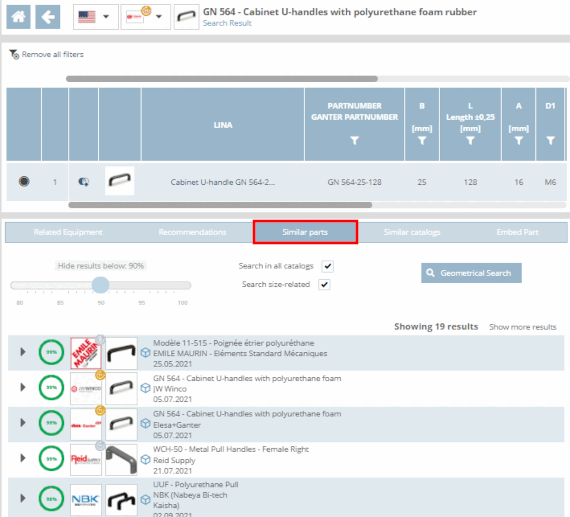Open the Elesa+Ganter GN 564 handle thumbnail
Screen dimensions: 570x517
click(x=121, y=424)
